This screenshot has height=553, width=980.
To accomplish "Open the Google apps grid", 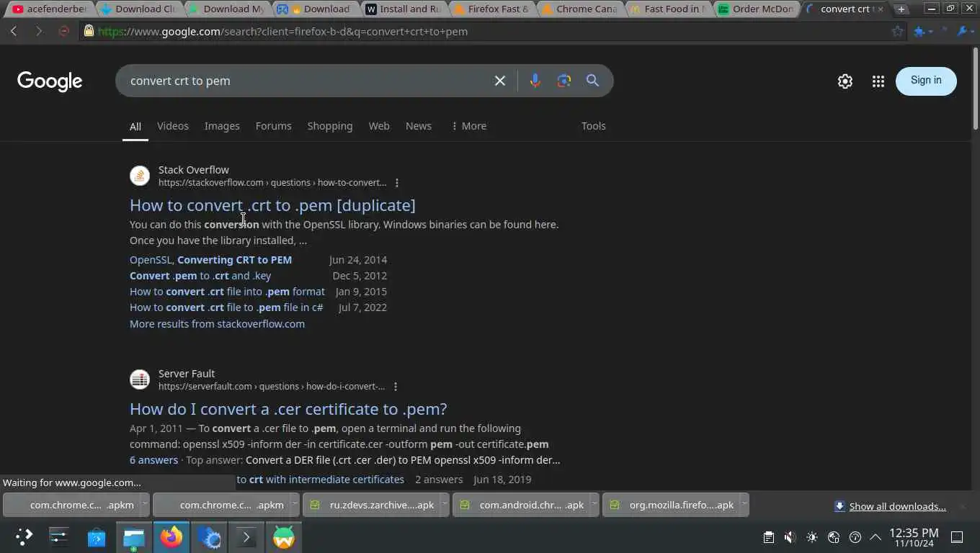I will 878,81.
